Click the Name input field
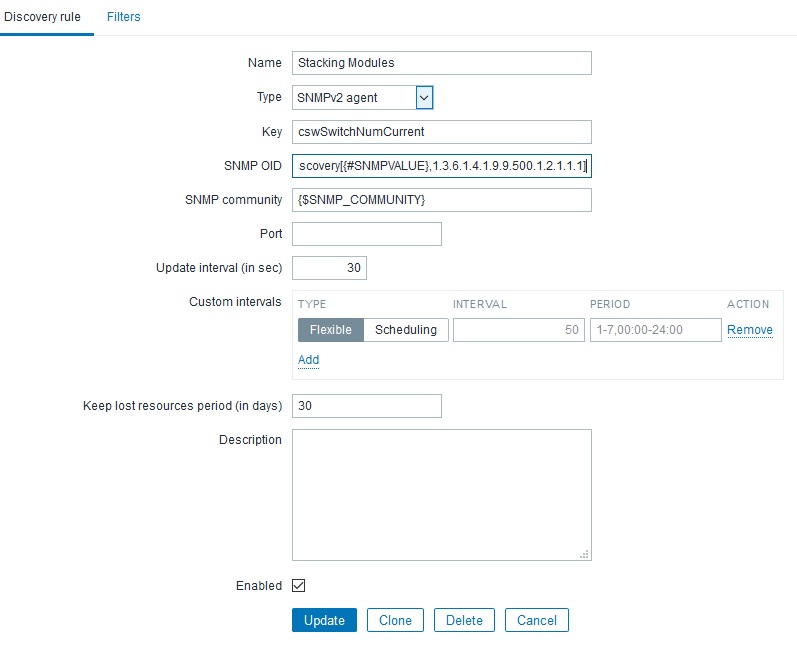 click(441, 63)
